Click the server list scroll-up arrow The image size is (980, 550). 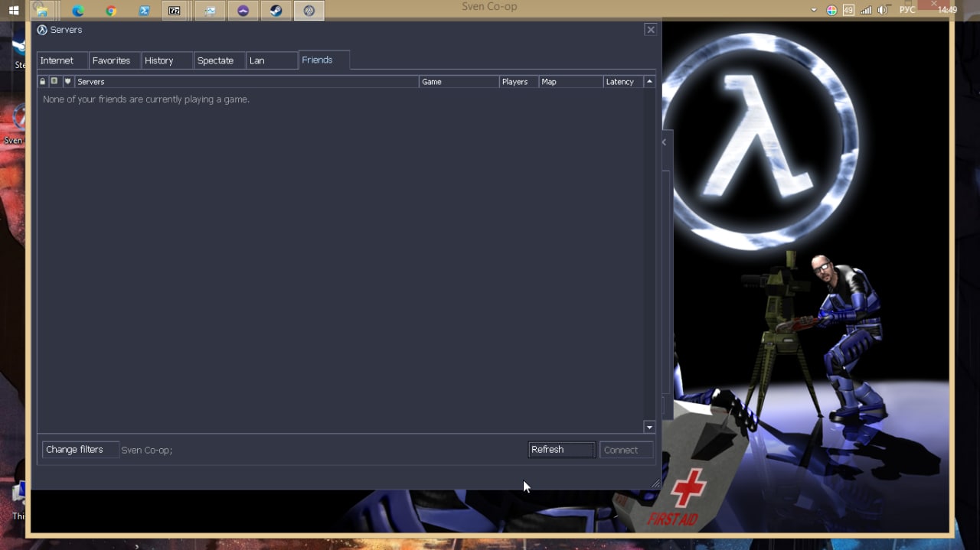click(x=649, y=82)
